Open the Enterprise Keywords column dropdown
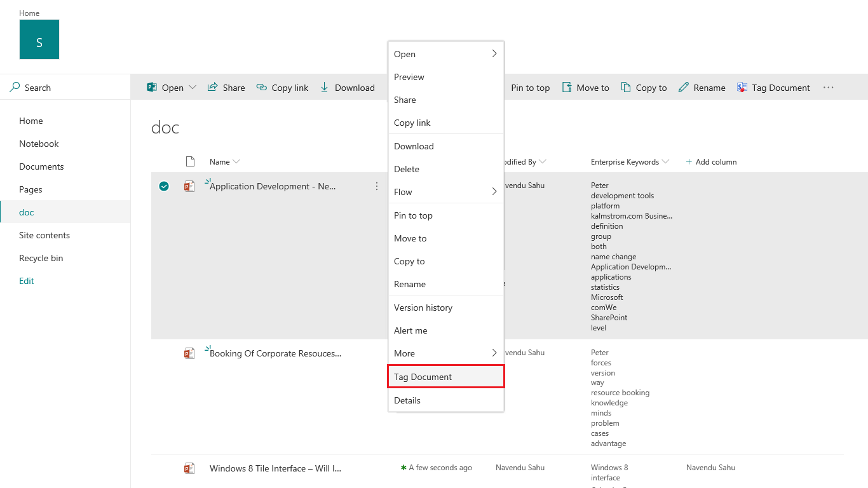This screenshot has width=868, height=488. pos(665,162)
